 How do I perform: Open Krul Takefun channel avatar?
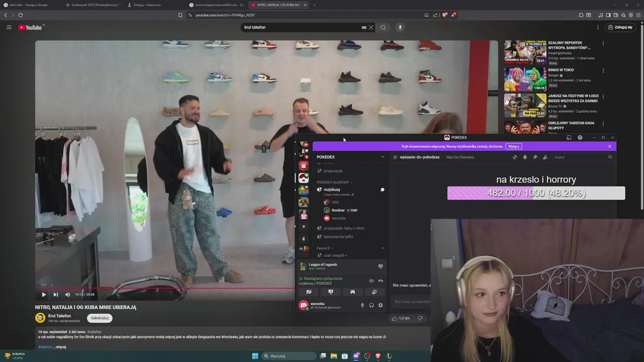click(x=40, y=318)
